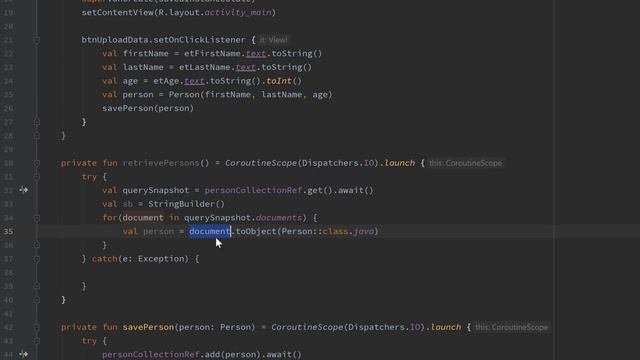640x360 pixels.
Task: Click 'await()' on line 32
Action: [355, 191]
